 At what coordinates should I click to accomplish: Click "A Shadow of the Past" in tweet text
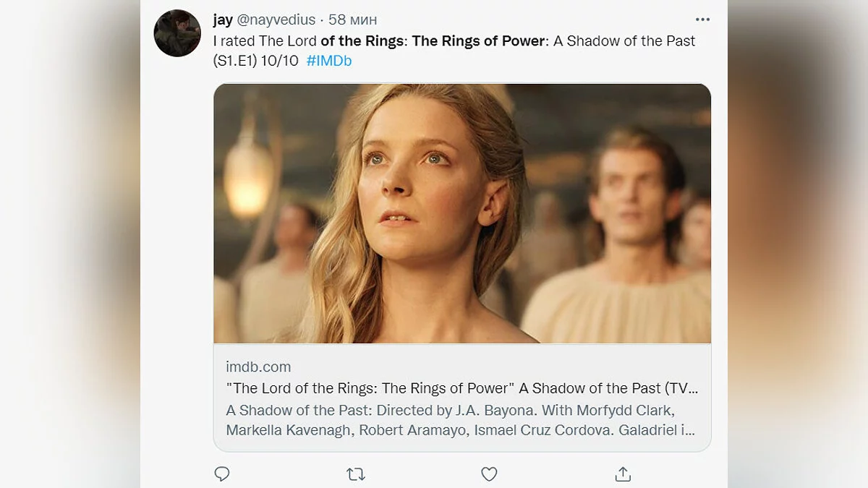point(624,41)
